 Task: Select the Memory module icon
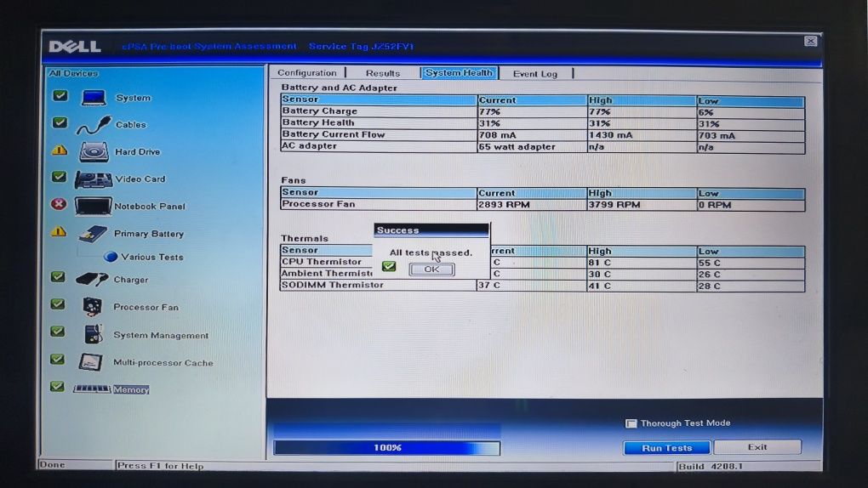click(x=92, y=389)
